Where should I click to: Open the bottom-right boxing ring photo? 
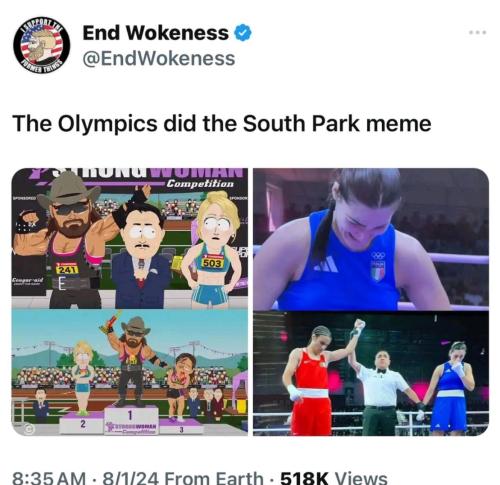coord(371,374)
